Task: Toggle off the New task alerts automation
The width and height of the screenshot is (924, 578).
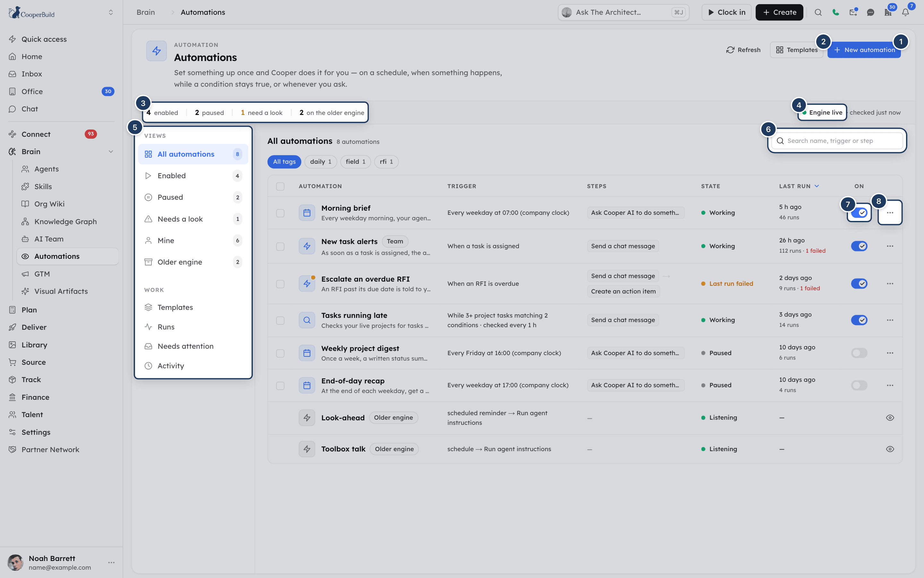Action: pos(859,246)
